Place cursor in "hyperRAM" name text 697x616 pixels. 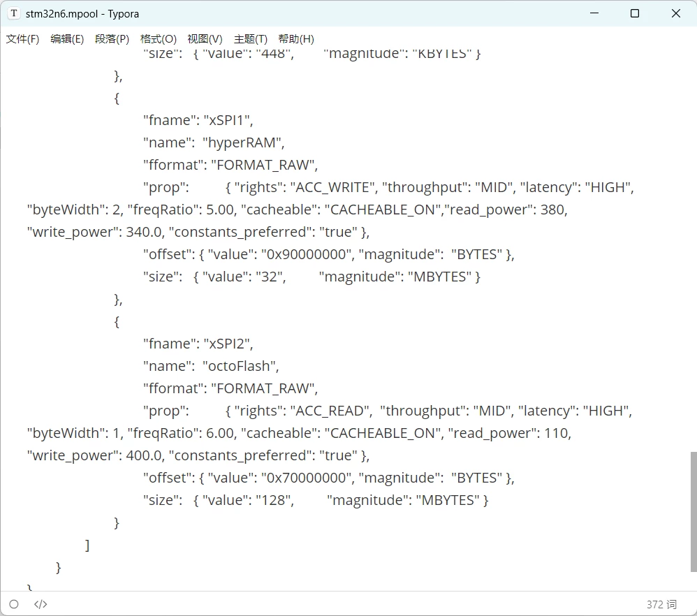[243, 142]
